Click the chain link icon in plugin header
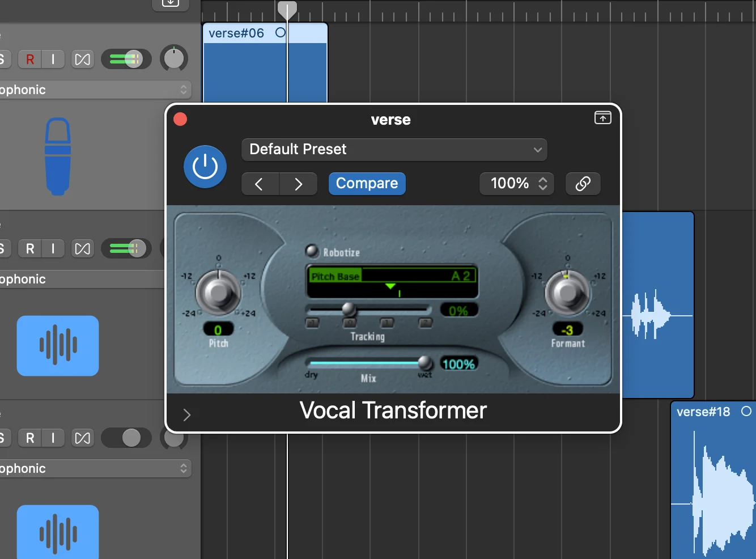Viewport: 756px width, 559px height. tap(583, 183)
